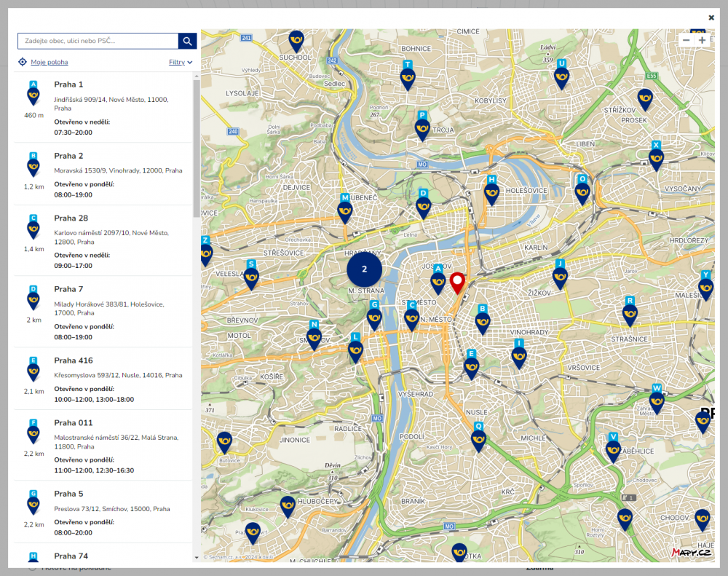Click unlabeled post pin near Střížkov
The image size is (728, 576).
(x=645, y=100)
